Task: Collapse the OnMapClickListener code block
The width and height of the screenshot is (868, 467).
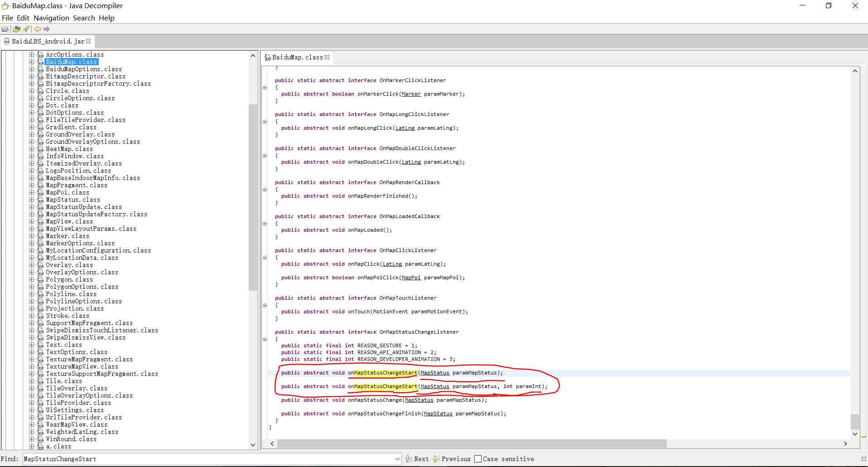Action: 265,258
